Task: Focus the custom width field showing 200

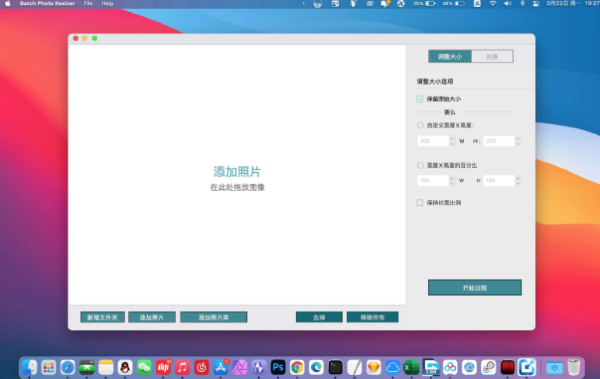Action: coord(433,141)
